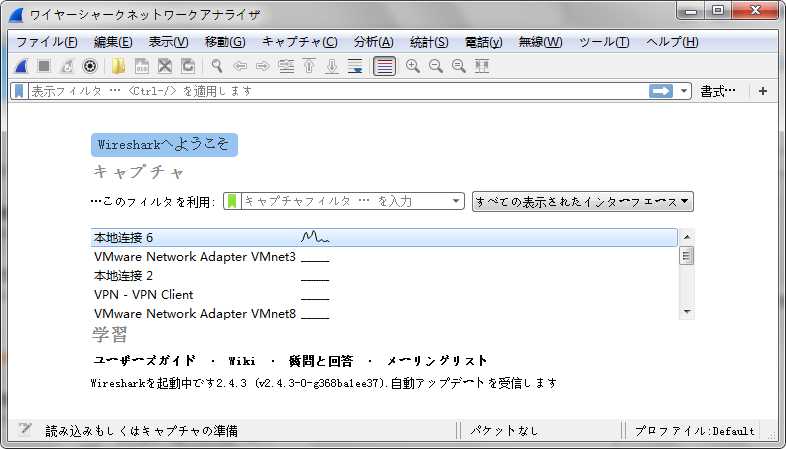The width and height of the screenshot is (786, 449).
Task: Open the 統計(S) menu
Action: (x=429, y=42)
